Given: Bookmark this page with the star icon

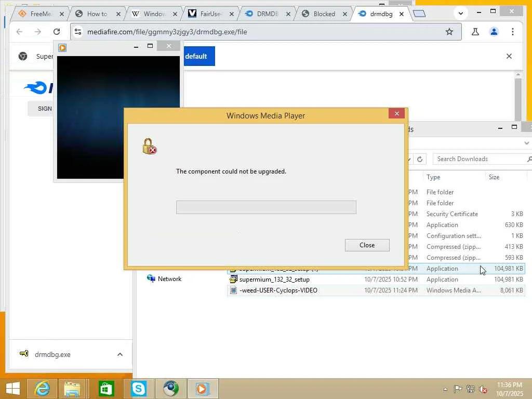Looking at the screenshot, I should click(x=449, y=32).
